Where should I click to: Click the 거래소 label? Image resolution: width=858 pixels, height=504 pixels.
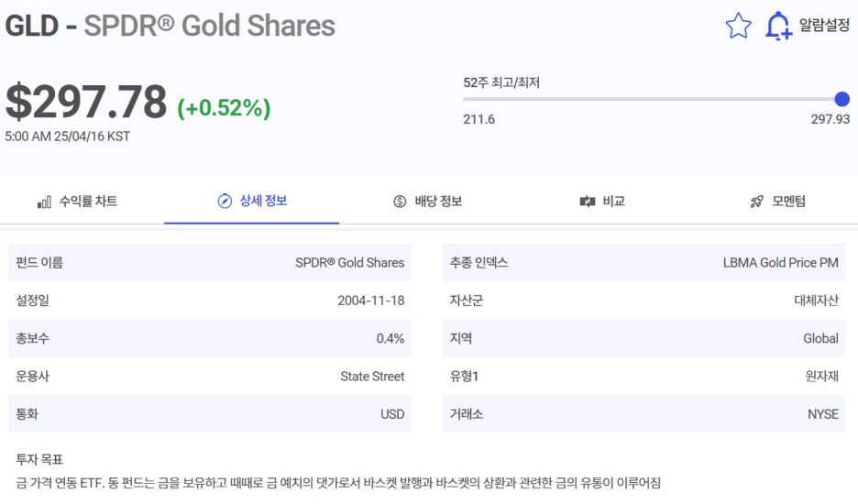point(467,414)
